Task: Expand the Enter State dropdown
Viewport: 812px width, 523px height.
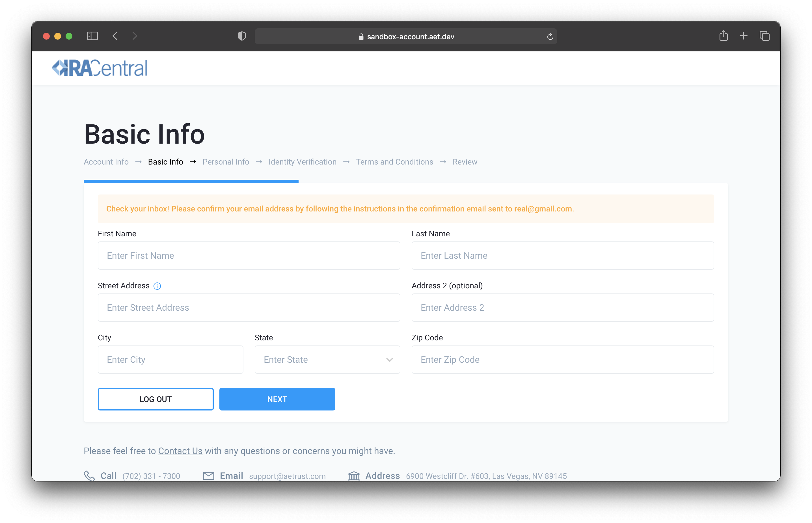Action: tap(327, 360)
